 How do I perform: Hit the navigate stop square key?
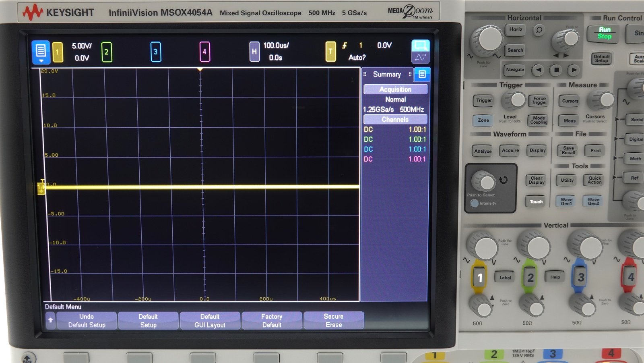pyautogui.click(x=556, y=70)
